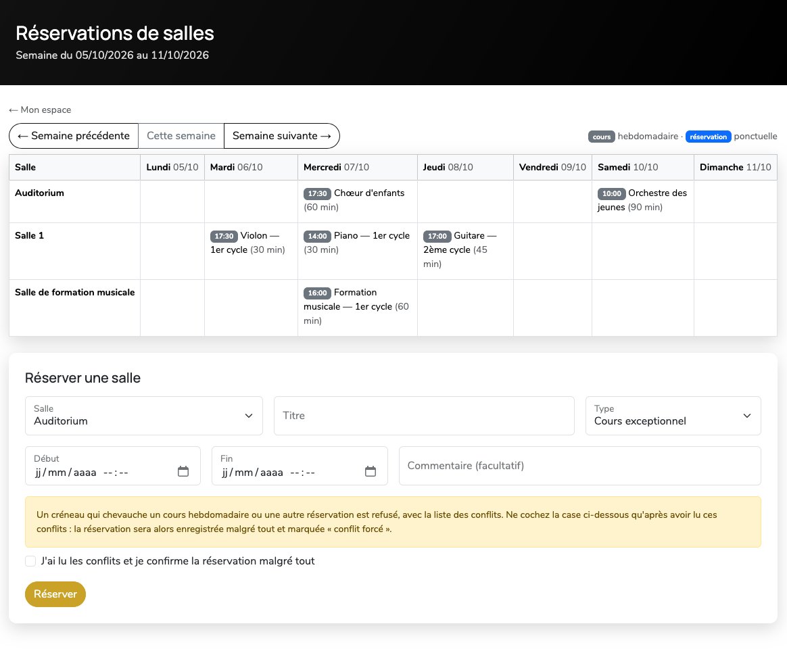787x672 pixels.
Task: Open the Type dropdown
Action: 673,416
